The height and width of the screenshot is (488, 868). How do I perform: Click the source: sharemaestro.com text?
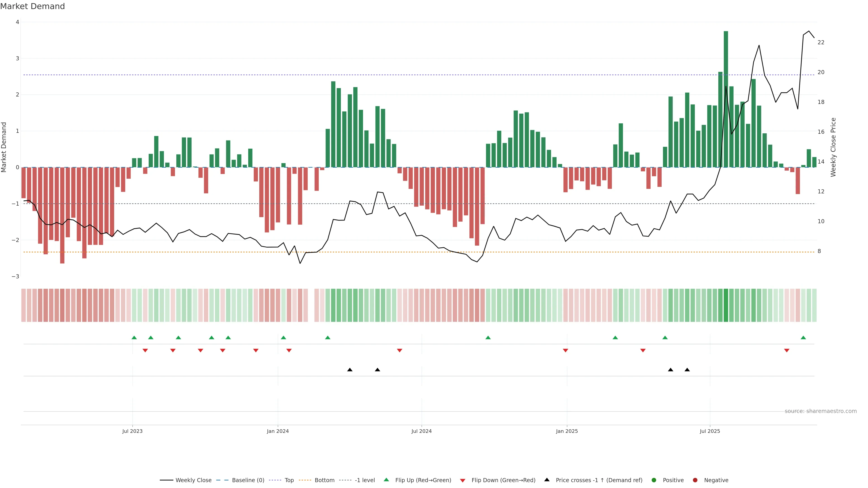pos(821,411)
